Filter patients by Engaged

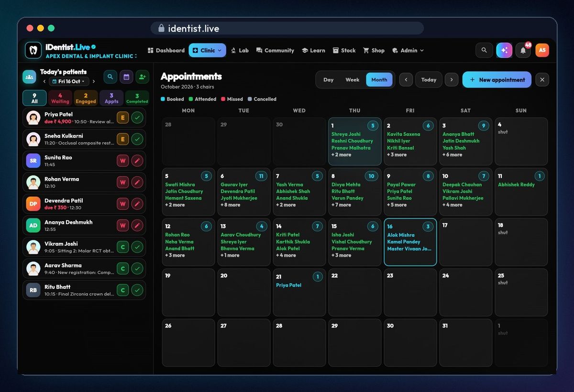pyautogui.click(x=86, y=98)
